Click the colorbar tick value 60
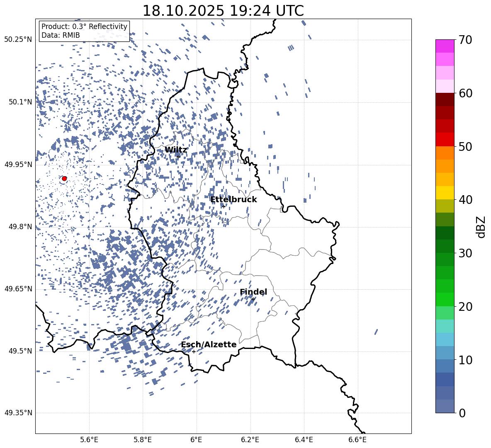 click(465, 93)
